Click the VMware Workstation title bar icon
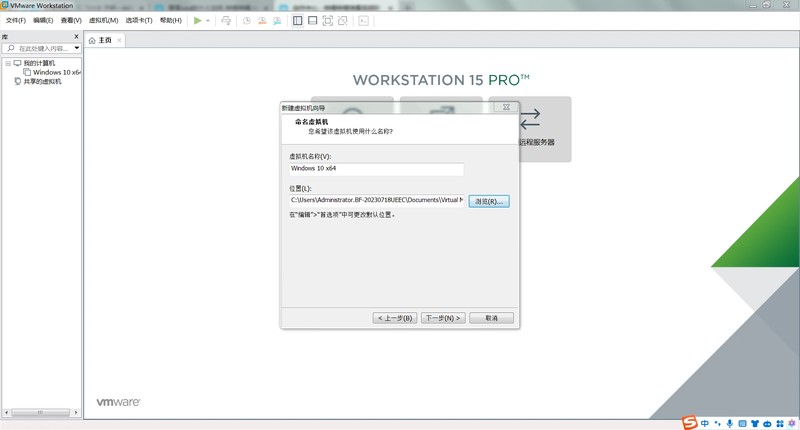The width and height of the screenshot is (800, 430). 5,5
